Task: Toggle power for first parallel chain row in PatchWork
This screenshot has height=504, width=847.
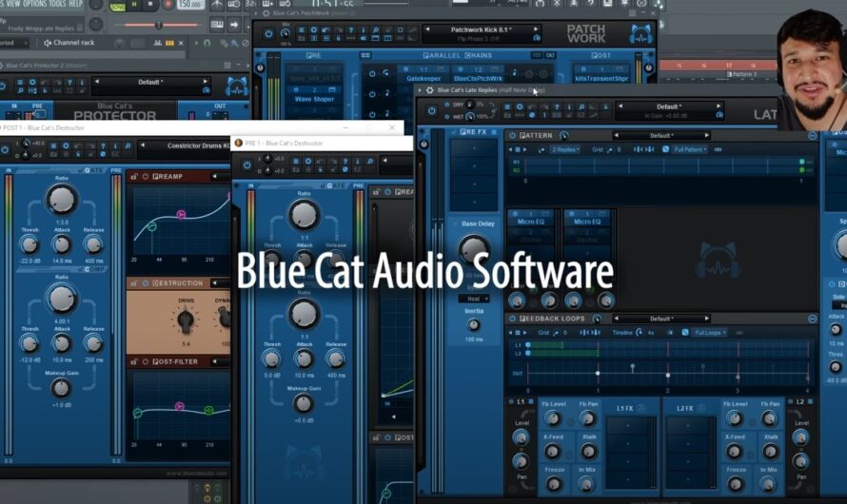Action: pyautogui.click(x=372, y=73)
